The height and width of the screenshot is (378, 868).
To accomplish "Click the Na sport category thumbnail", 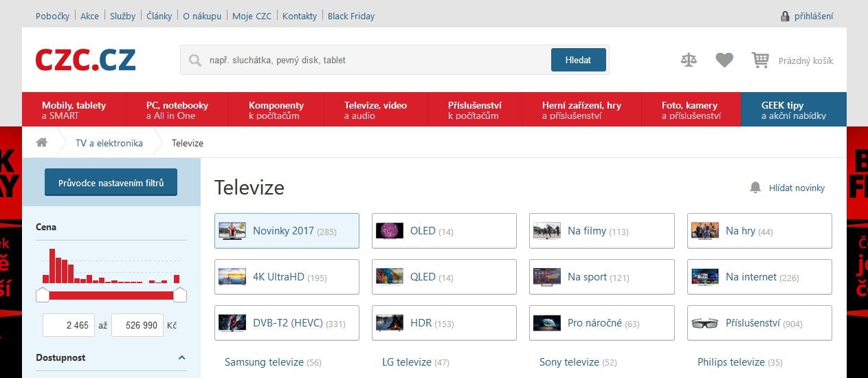I will (547, 277).
